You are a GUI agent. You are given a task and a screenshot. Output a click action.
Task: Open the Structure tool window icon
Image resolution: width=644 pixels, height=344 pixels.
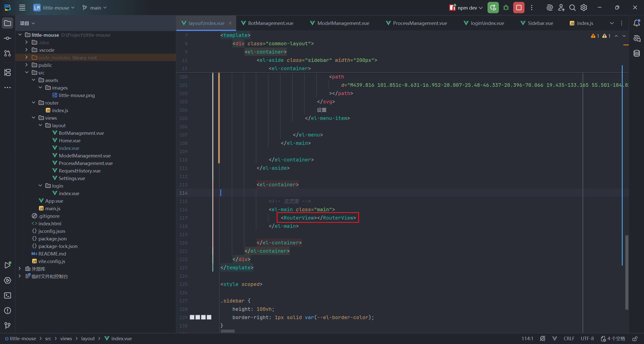pyautogui.click(x=8, y=72)
